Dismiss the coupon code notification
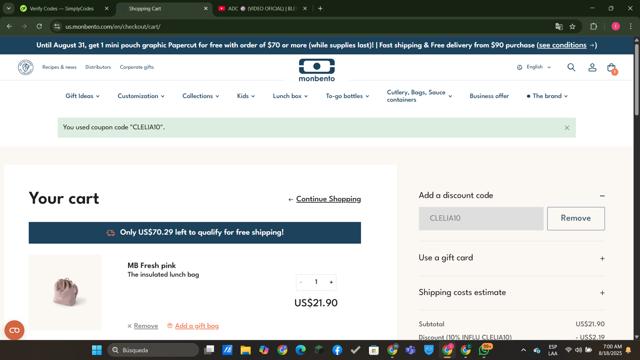Image resolution: width=640 pixels, height=360 pixels. pyautogui.click(x=567, y=128)
